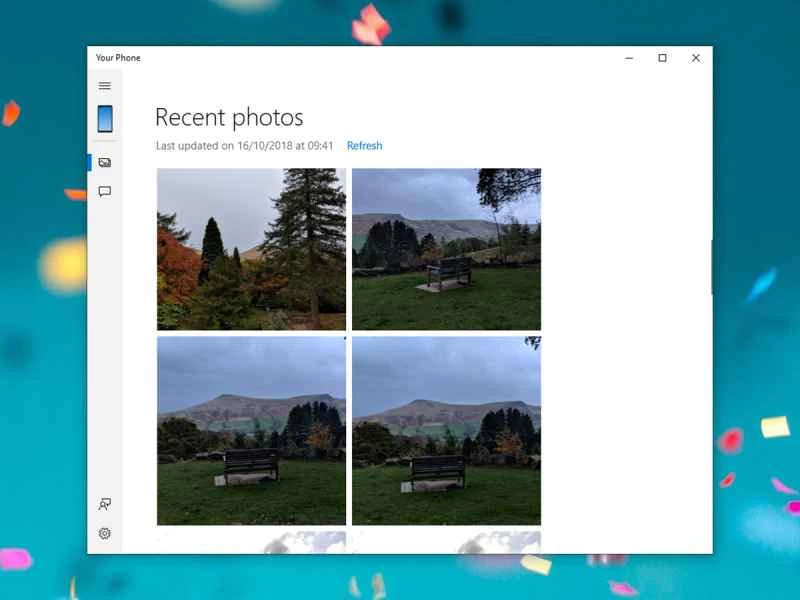Click the minimize icon on the title bar

tap(628, 58)
